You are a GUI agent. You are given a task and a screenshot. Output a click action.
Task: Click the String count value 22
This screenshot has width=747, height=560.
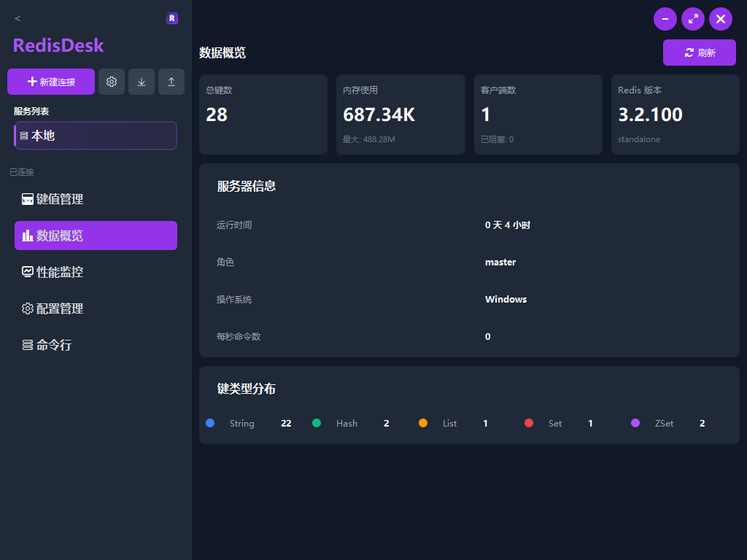(x=286, y=424)
